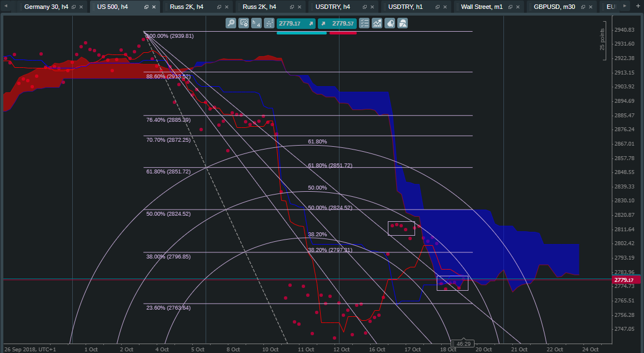Open the indicators icon with rising chart
Image resolution: width=644 pixels, height=353 pixels.
click(x=377, y=23)
